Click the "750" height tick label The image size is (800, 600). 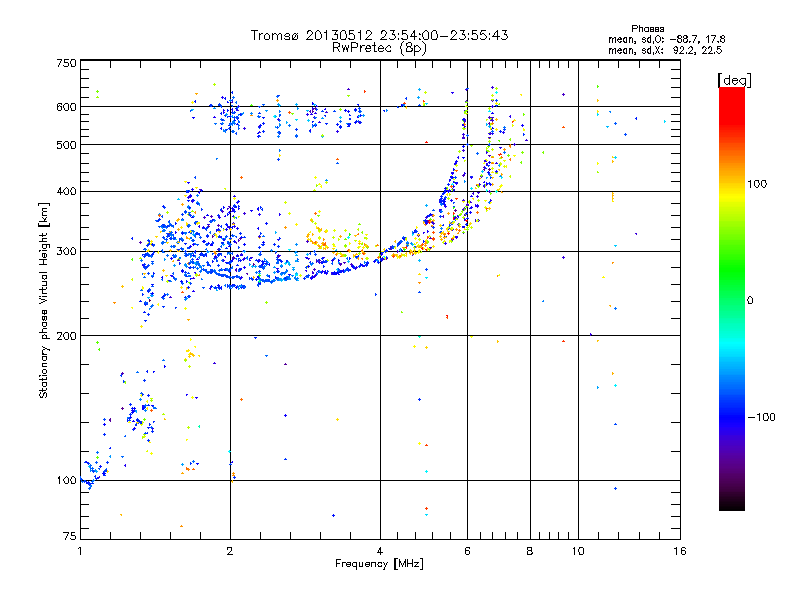coord(66,63)
